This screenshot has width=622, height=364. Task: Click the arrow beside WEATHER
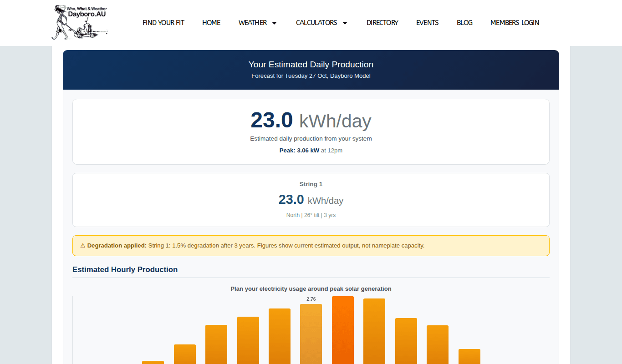tap(274, 23)
